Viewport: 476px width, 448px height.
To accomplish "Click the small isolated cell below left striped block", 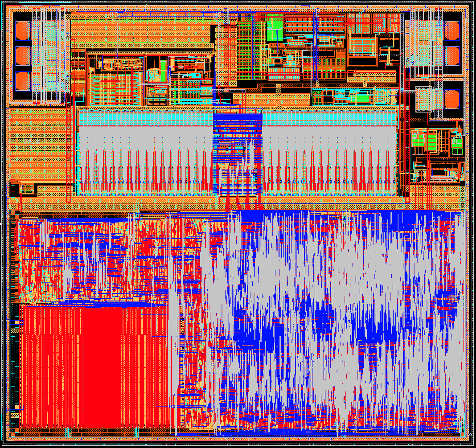I will click(27, 188).
